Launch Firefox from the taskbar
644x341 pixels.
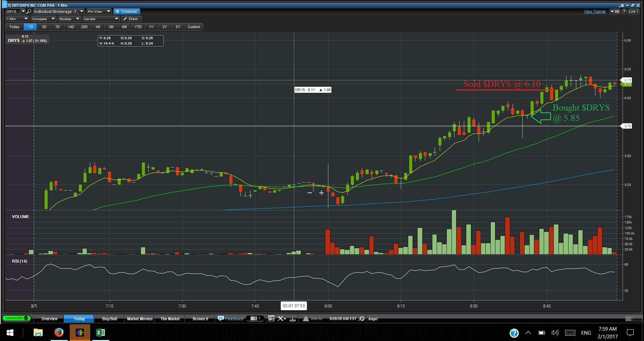click(x=59, y=333)
